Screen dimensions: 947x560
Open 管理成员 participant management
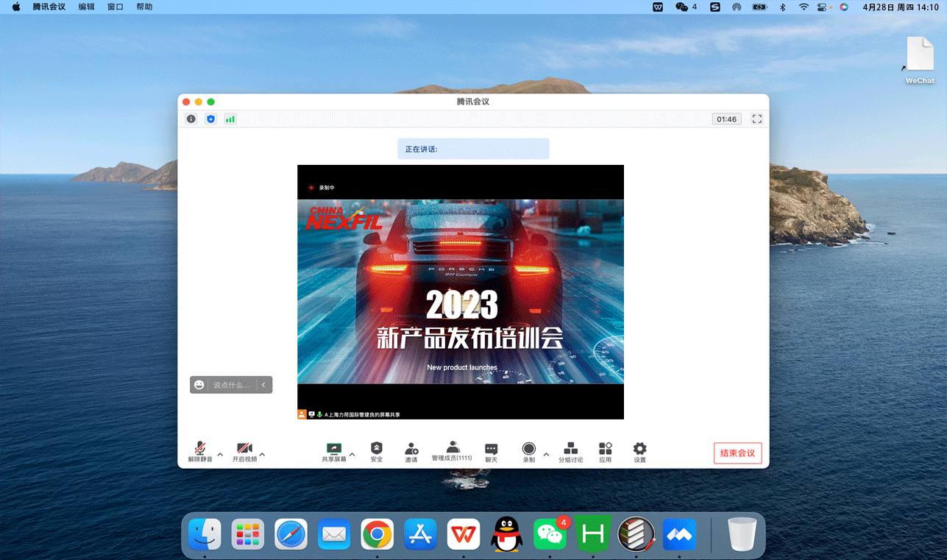pyautogui.click(x=452, y=452)
